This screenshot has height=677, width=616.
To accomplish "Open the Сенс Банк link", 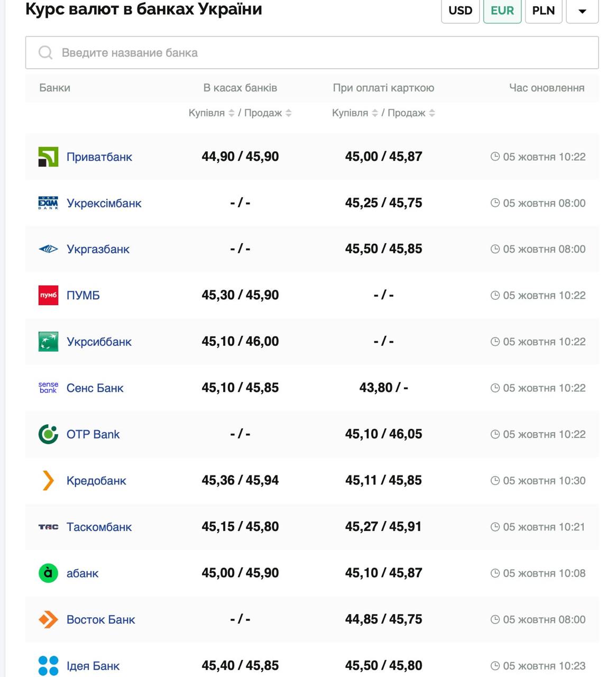I will (95, 388).
